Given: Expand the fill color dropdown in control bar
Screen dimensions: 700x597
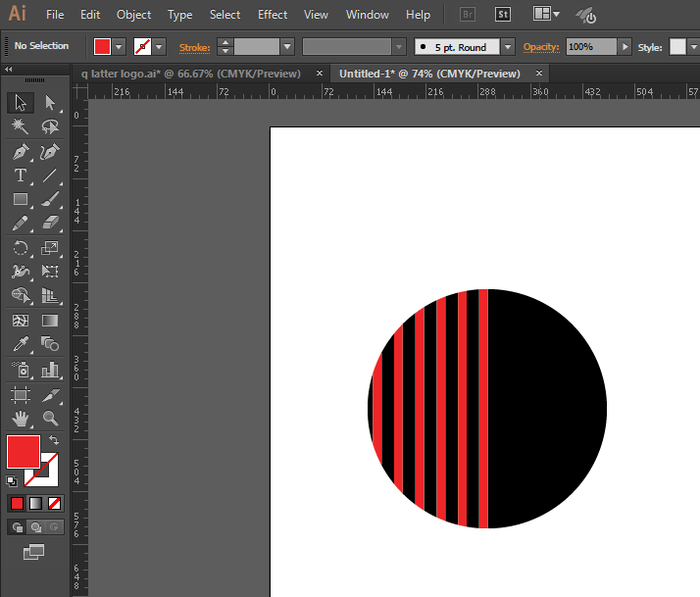Looking at the screenshot, I should [x=120, y=46].
